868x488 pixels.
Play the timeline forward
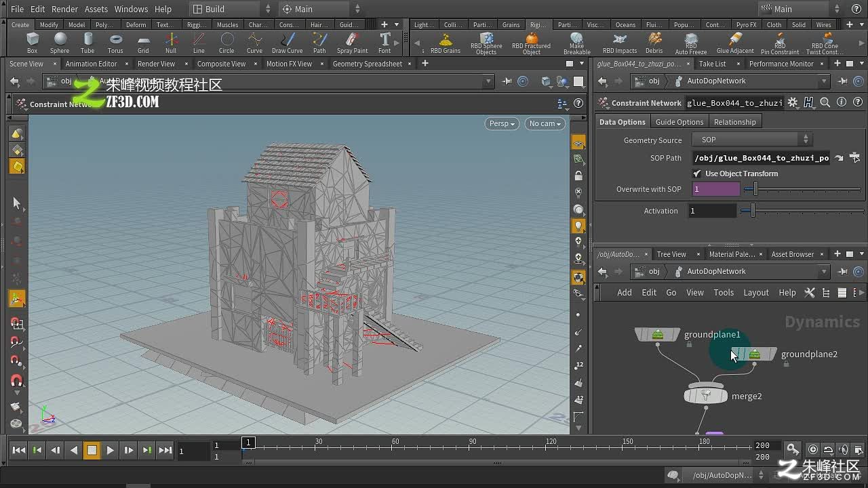pyautogui.click(x=110, y=450)
